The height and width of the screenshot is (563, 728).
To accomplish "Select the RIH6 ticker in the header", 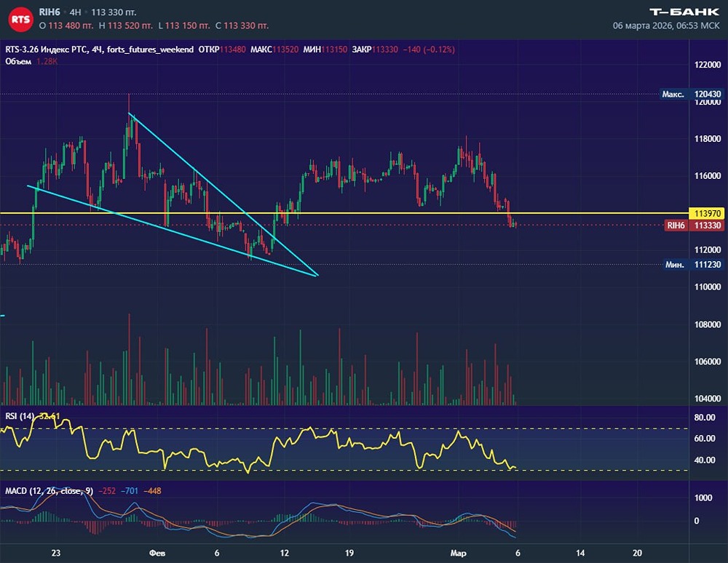I will (50, 12).
